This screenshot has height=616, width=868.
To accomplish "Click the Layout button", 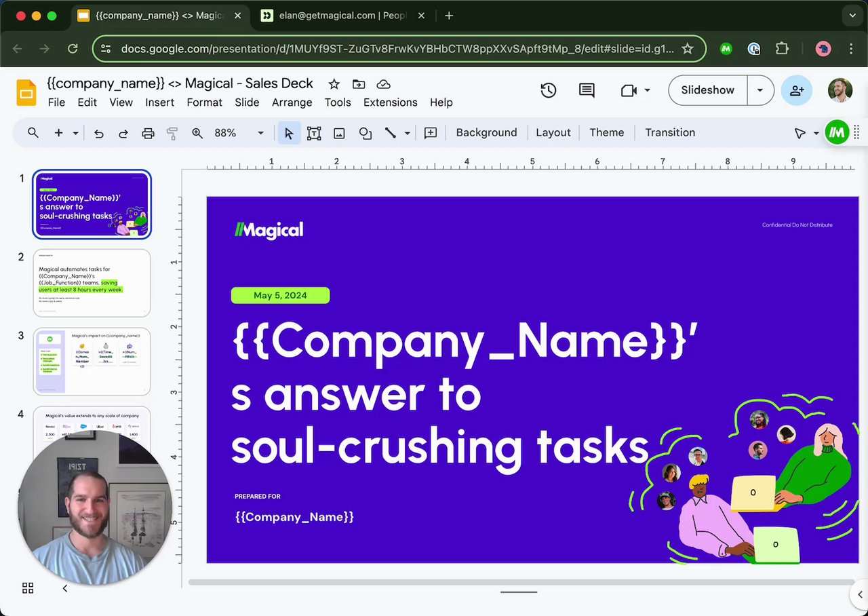I will coord(553,133).
